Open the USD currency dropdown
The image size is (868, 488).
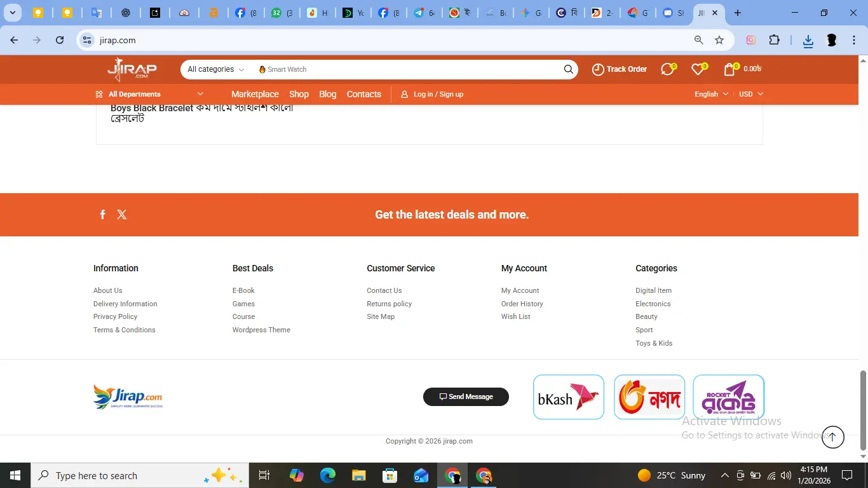point(750,94)
